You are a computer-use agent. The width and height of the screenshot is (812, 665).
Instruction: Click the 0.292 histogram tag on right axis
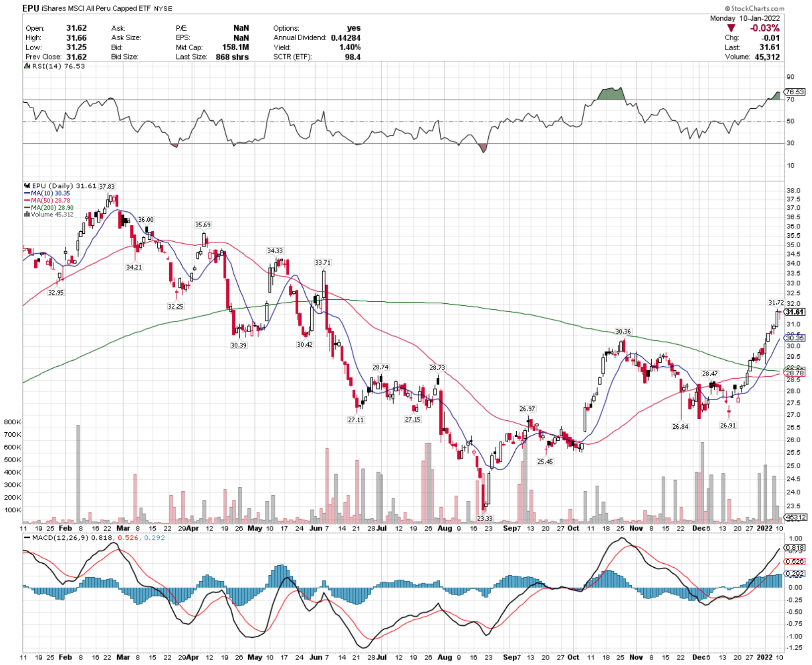click(x=795, y=574)
